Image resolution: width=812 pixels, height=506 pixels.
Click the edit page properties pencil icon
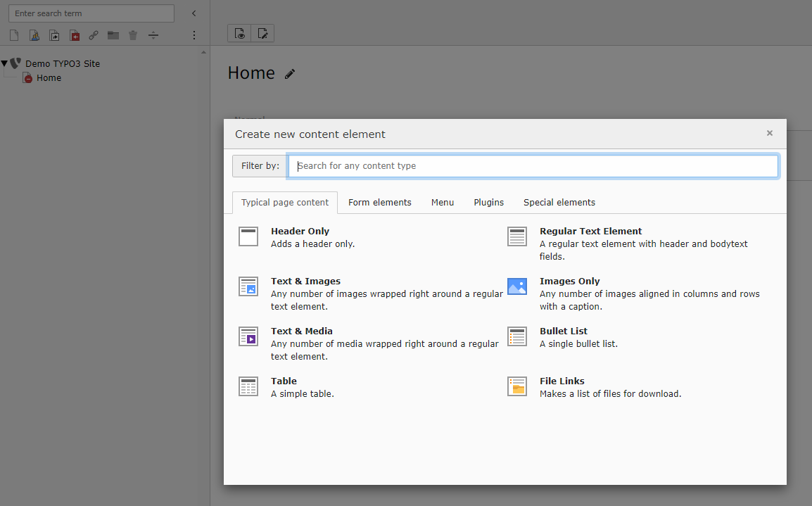coord(290,73)
